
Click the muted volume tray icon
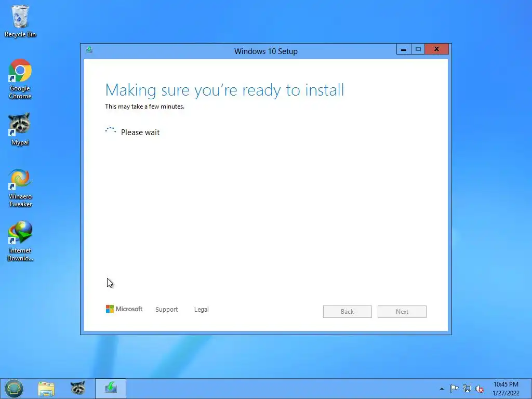point(480,389)
